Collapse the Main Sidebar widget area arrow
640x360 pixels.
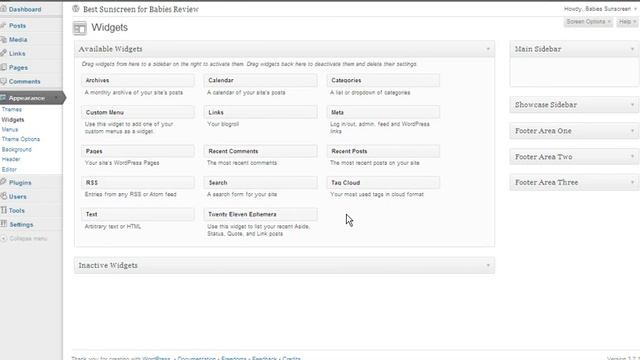pos(632,49)
